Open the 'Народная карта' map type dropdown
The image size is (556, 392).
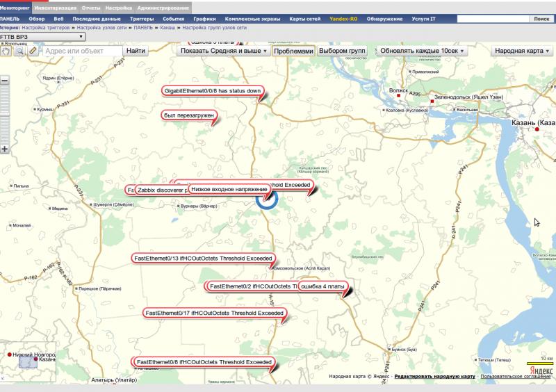coord(522,51)
